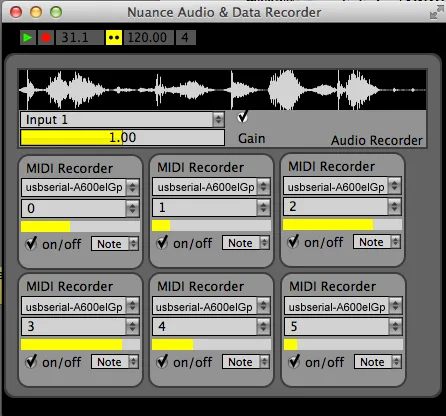Open device dropdown in MIDI Recorder 0
This screenshot has width=446, height=416.
[x=80, y=187]
